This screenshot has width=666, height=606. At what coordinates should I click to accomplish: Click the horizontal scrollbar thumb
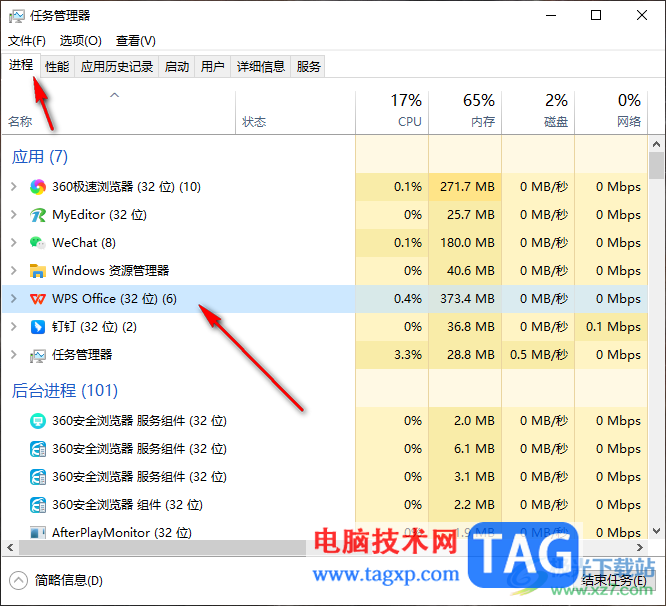pos(162,548)
